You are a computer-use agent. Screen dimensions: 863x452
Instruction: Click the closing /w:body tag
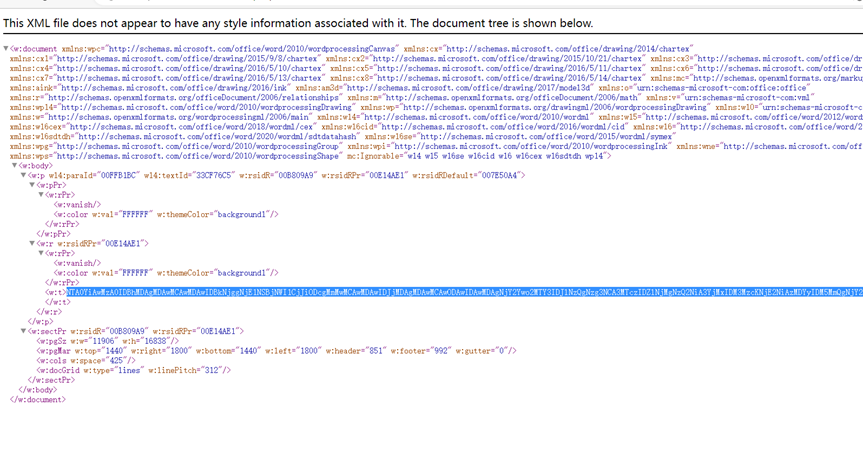point(40,389)
